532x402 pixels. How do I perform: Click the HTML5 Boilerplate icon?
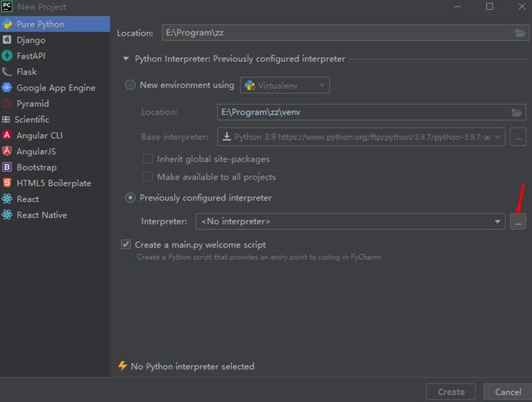7,183
